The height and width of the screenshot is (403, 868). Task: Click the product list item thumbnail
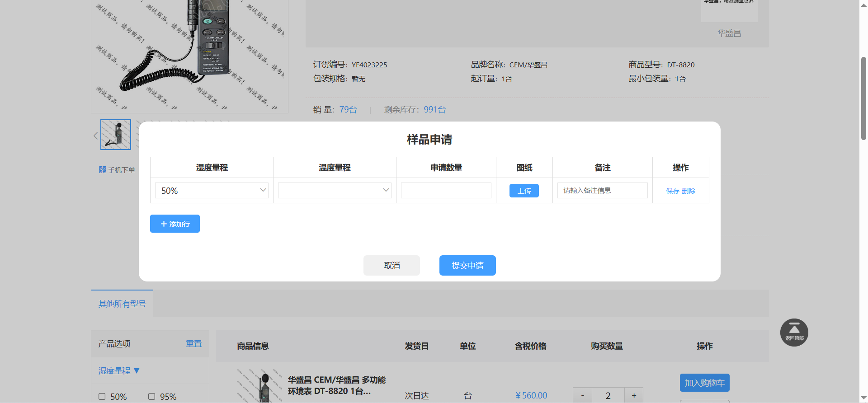(260, 385)
